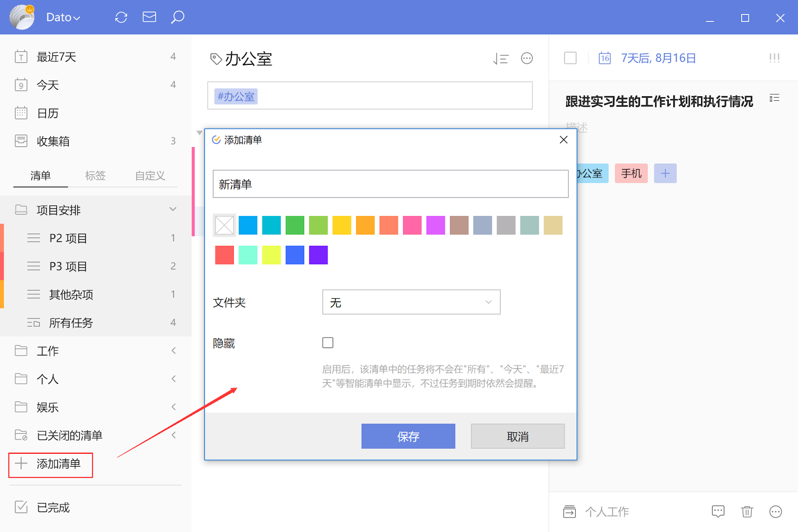Open the 已关闭的清单 folder
798x532 pixels.
[96, 435]
